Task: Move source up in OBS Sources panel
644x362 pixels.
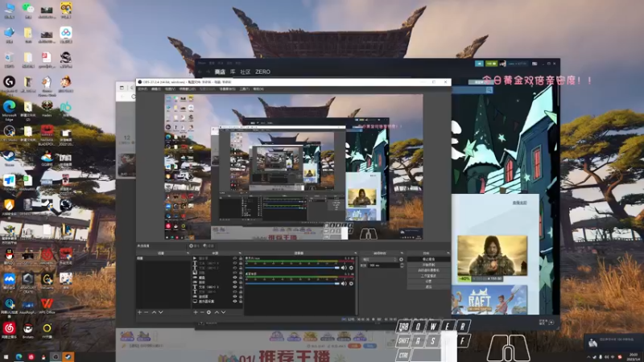Action: pyautogui.click(x=217, y=312)
